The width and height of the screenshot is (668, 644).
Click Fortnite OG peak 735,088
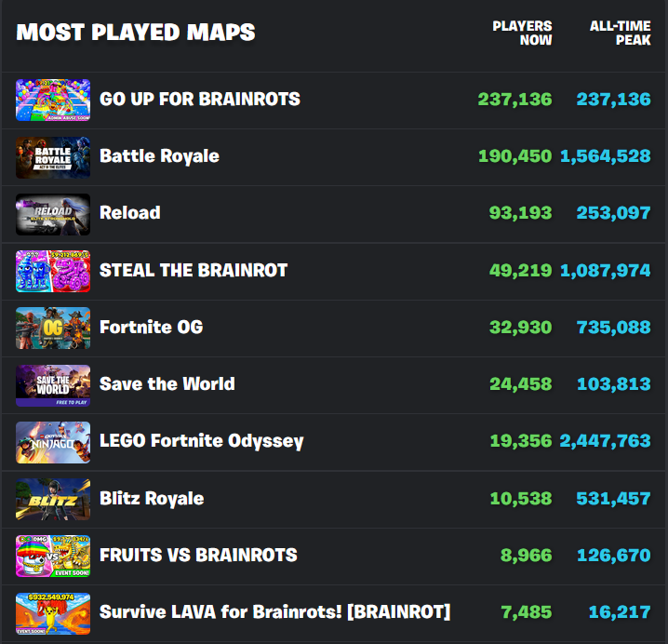tap(613, 328)
